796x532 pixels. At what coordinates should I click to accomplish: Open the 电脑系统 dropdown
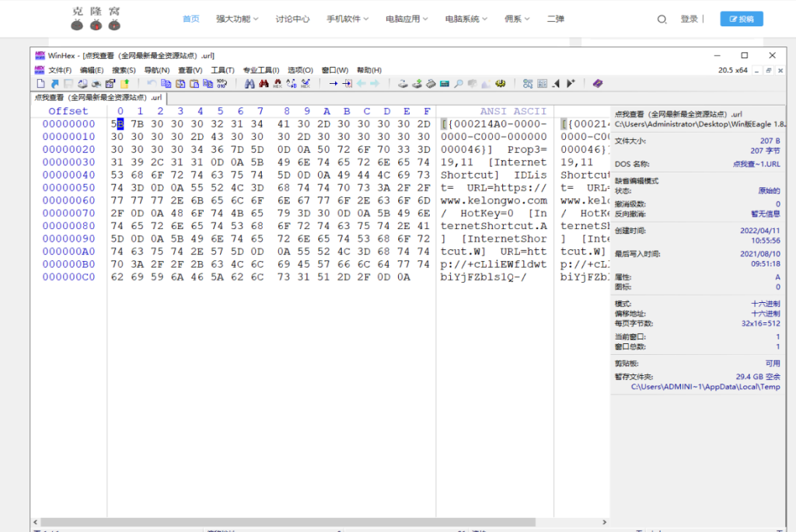click(461, 19)
